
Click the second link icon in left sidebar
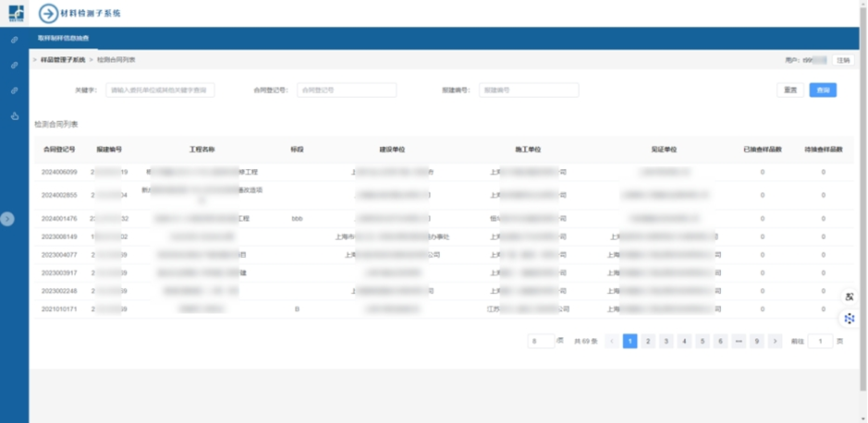tap(14, 66)
